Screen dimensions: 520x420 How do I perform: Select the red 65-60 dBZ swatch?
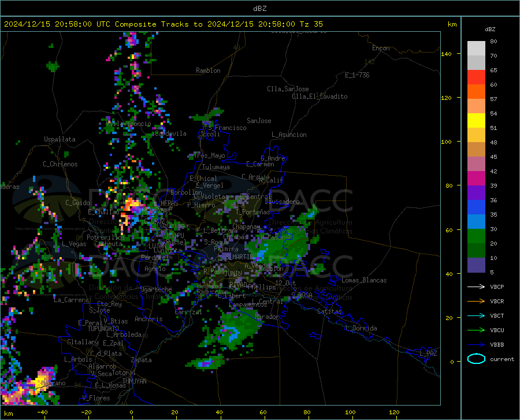[x=476, y=77]
